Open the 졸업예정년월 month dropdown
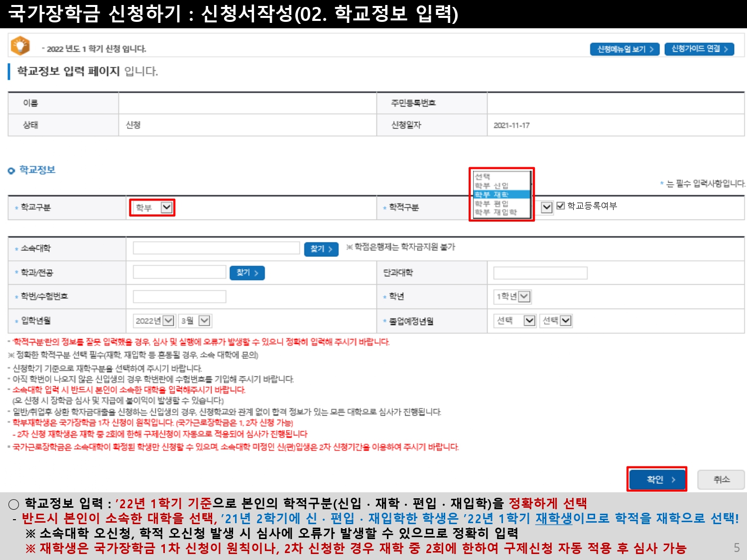 pyautogui.click(x=556, y=321)
